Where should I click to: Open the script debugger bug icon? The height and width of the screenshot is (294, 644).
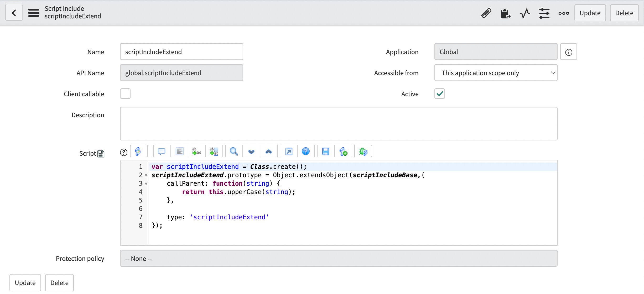point(363,151)
